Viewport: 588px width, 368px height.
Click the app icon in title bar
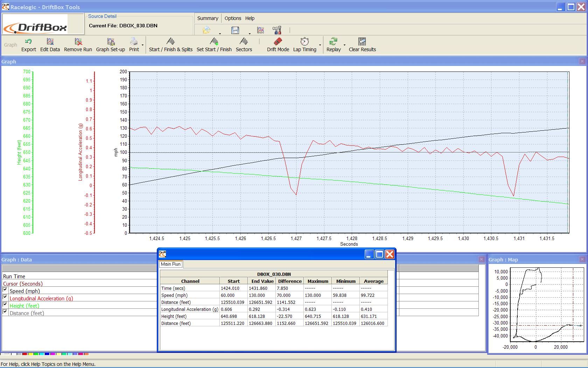pos(5,7)
